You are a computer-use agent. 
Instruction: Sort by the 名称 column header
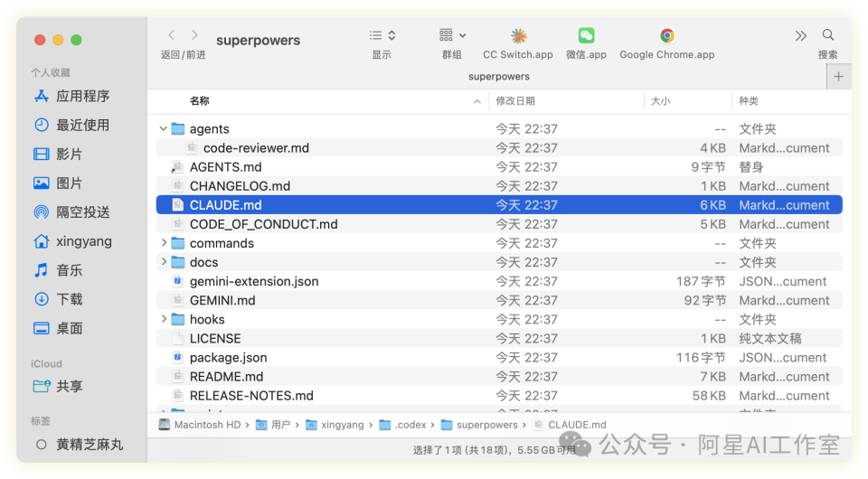coord(199,100)
